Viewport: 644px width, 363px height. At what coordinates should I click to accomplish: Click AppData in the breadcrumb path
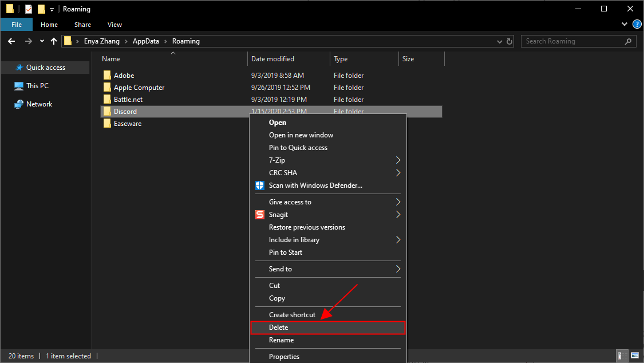click(145, 41)
